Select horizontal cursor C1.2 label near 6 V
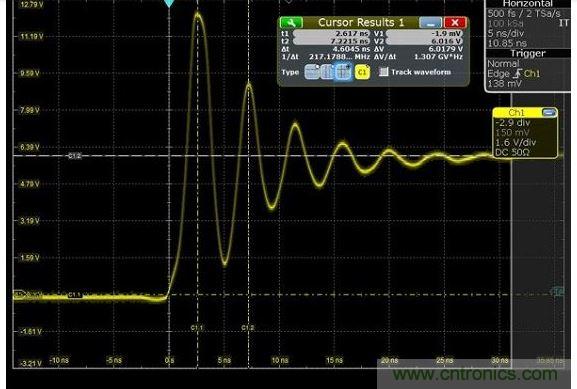 point(75,156)
